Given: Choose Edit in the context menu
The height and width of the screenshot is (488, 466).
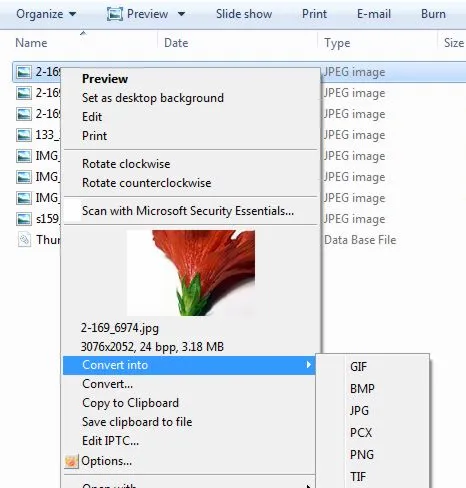Looking at the screenshot, I should pyautogui.click(x=92, y=117).
